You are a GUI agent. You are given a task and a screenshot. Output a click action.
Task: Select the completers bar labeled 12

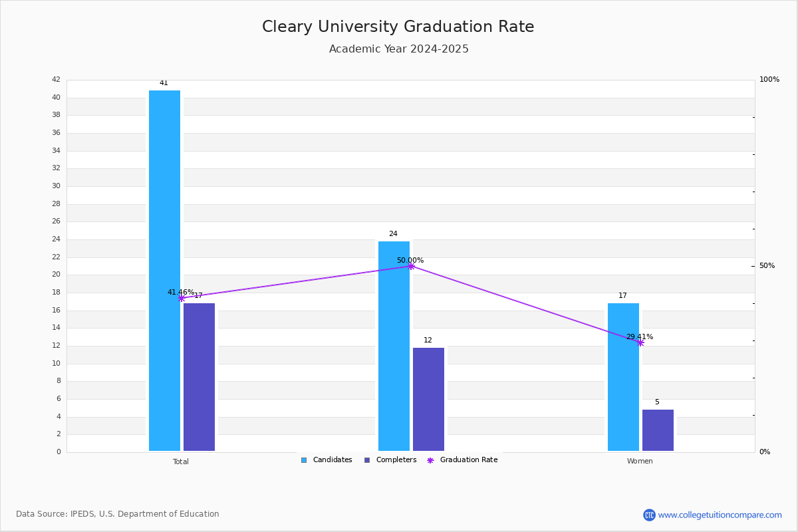tap(428, 399)
